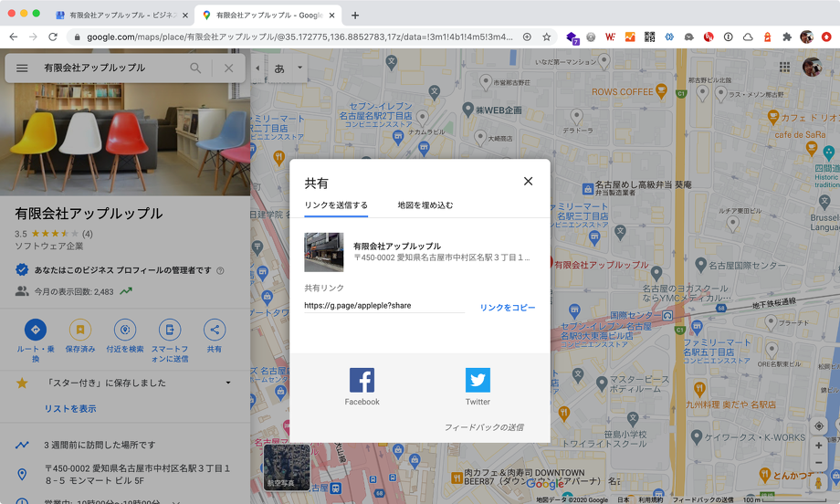Click the ルート・乗換 directions icon

(36, 331)
